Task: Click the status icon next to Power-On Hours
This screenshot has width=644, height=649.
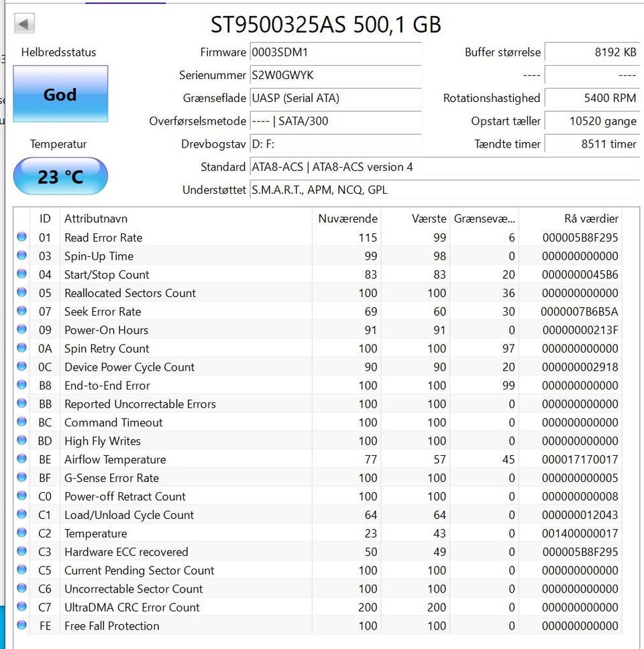Action: pos(21,329)
